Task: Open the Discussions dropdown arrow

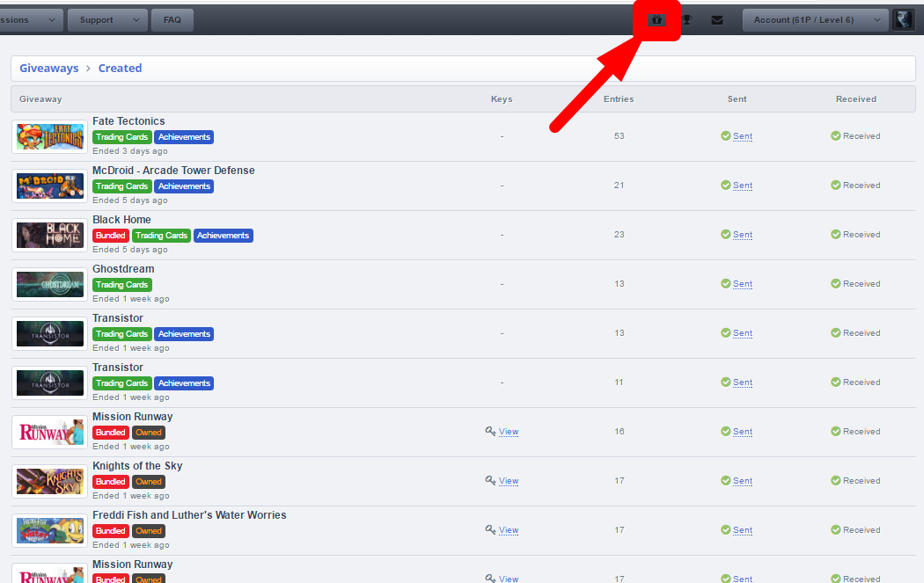Action: [x=52, y=20]
